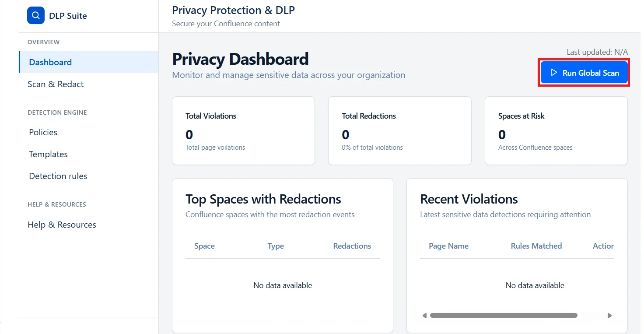Select the Total Redactions stat card
644x334 pixels.
[399, 130]
